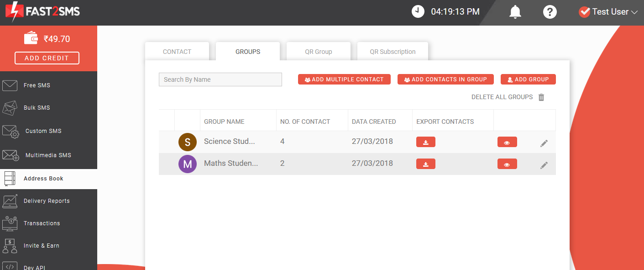Click the brown S avatar of Science group
The image size is (644, 270).
(188, 142)
